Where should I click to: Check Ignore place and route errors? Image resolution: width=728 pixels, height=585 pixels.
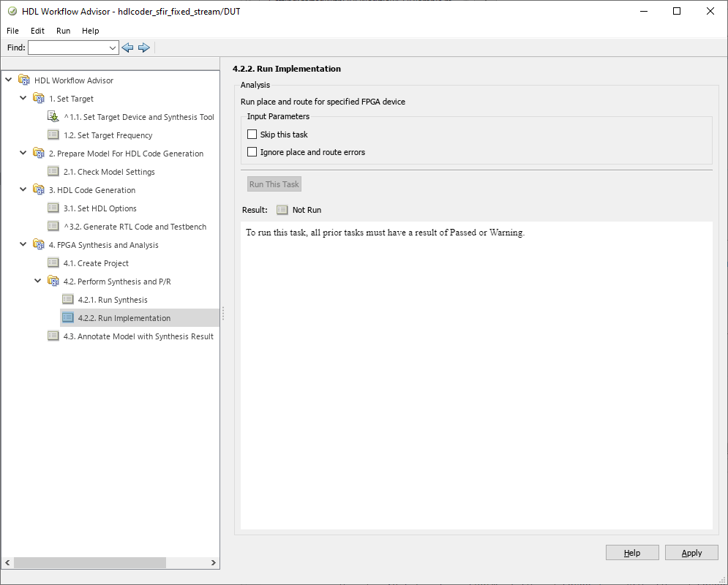tap(252, 152)
